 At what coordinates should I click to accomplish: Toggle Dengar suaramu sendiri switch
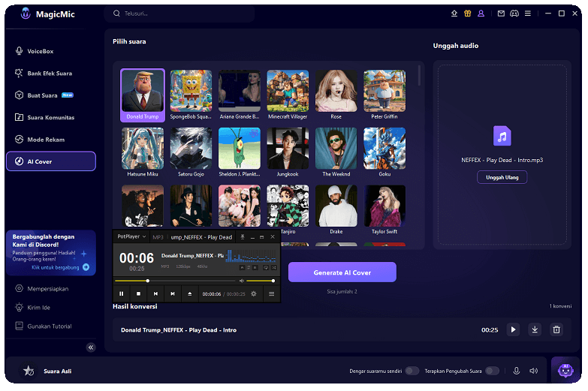click(x=412, y=371)
